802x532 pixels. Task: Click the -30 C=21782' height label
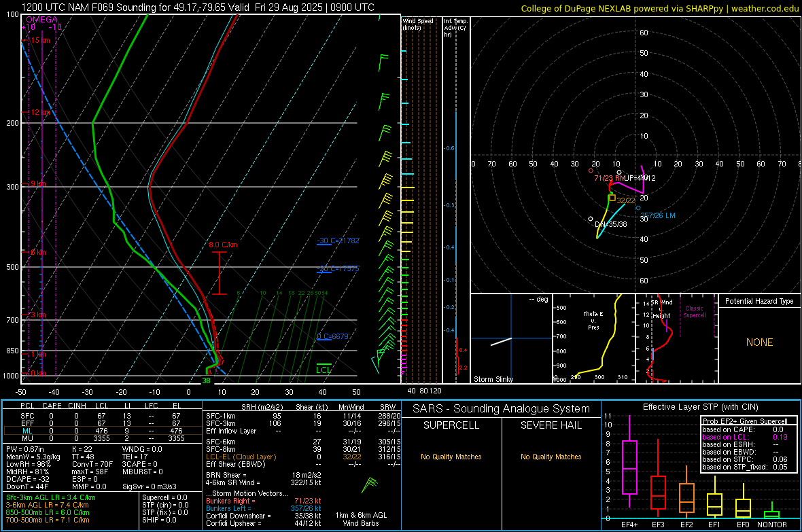[x=338, y=241]
